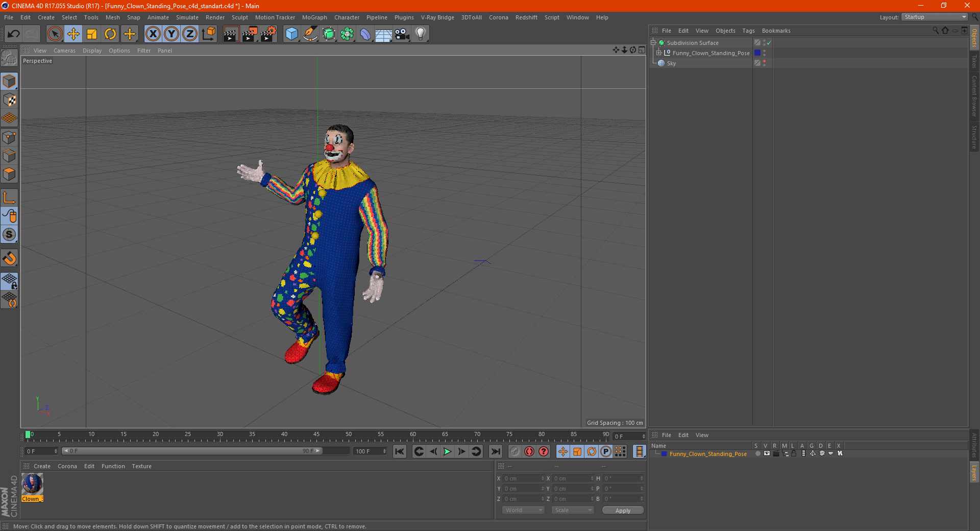Select the Rotate tool in the top toolbar

click(x=110, y=34)
